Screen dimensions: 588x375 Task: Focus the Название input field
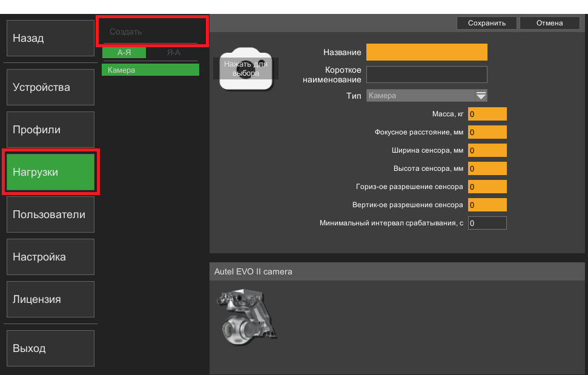click(427, 52)
